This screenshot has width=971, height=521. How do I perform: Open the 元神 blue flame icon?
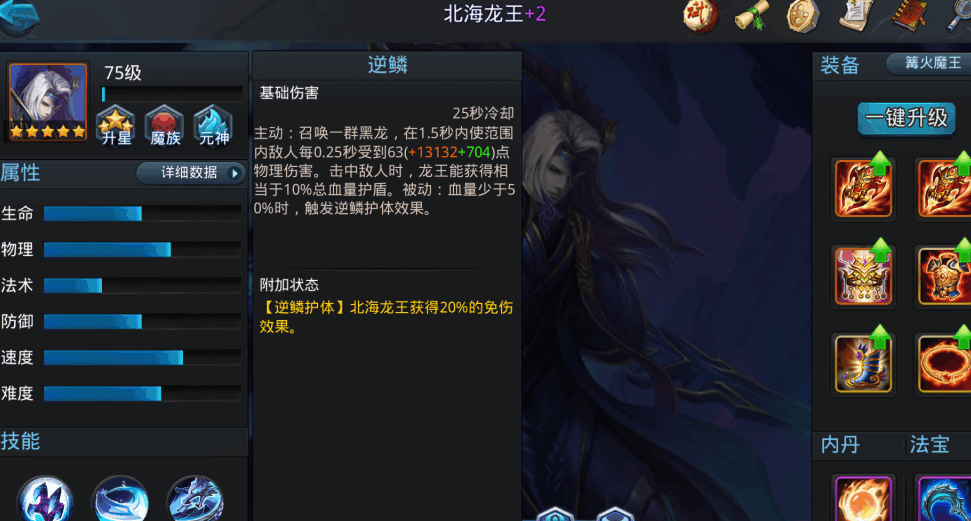click(214, 126)
